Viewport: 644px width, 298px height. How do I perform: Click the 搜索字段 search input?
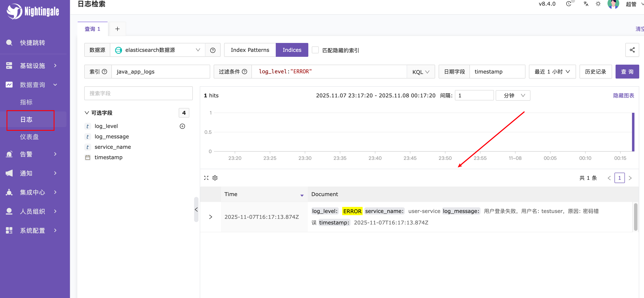[x=138, y=93]
